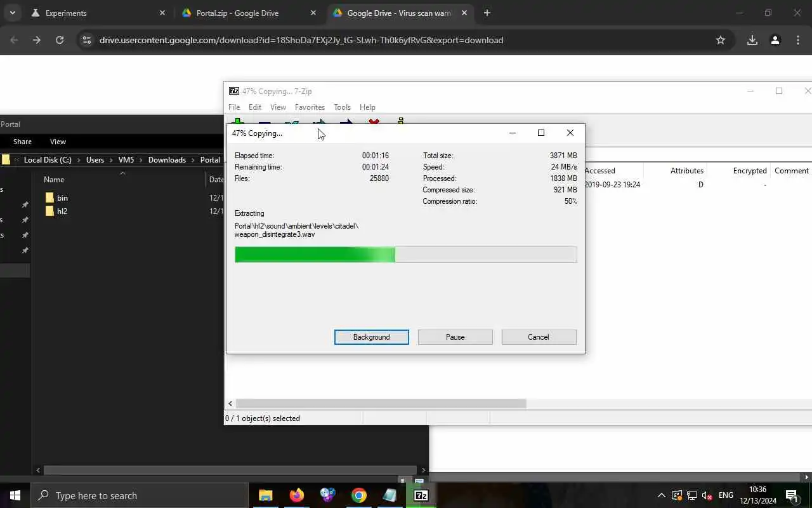Cancel the copying operation

(x=539, y=337)
